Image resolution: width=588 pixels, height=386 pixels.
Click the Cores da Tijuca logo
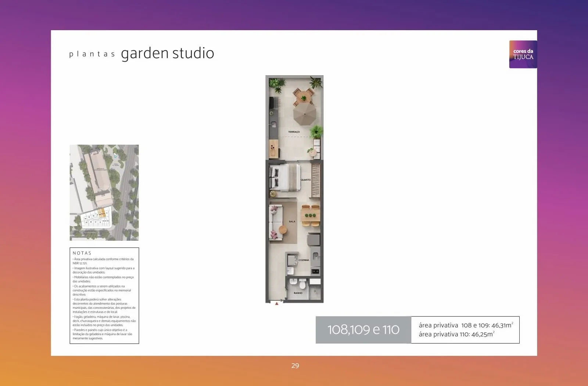523,54
